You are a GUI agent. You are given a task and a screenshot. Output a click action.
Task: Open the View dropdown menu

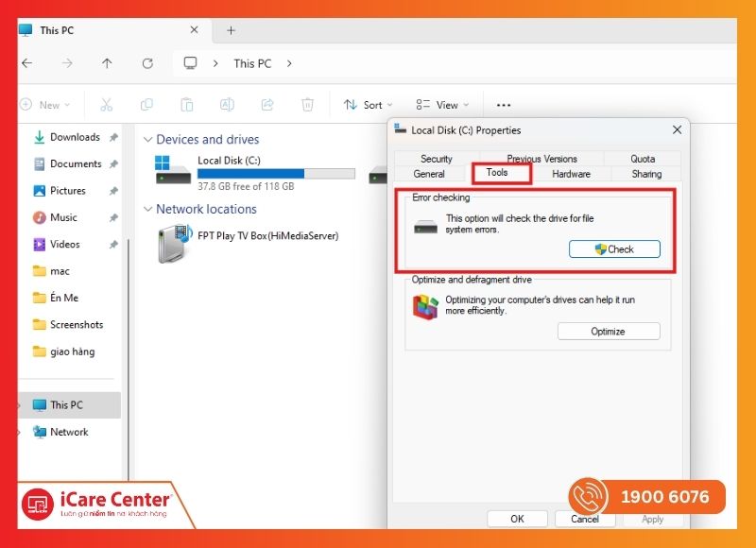(x=442, y=105)
